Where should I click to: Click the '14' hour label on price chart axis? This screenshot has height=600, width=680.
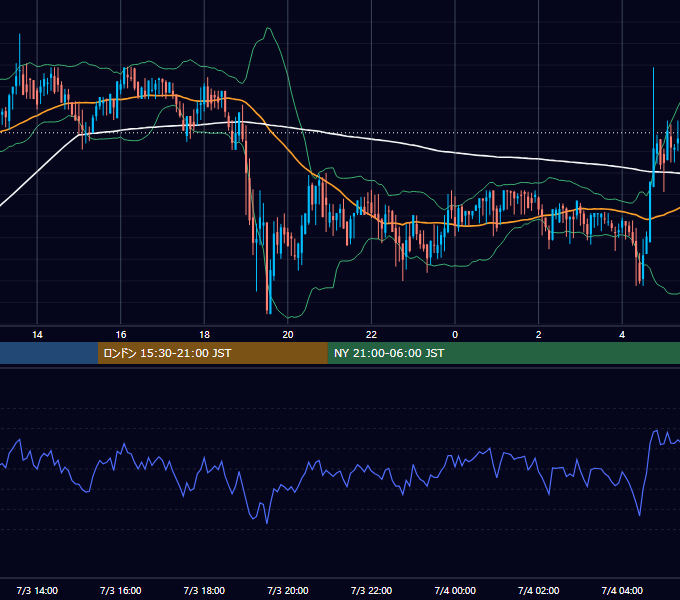(x=37, y=335)
